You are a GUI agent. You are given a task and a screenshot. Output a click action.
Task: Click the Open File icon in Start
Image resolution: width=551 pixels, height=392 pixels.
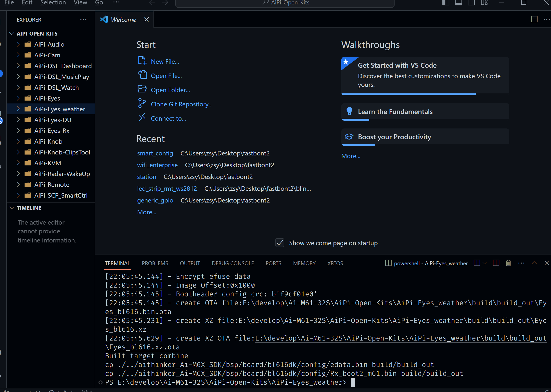click(142, 75)
